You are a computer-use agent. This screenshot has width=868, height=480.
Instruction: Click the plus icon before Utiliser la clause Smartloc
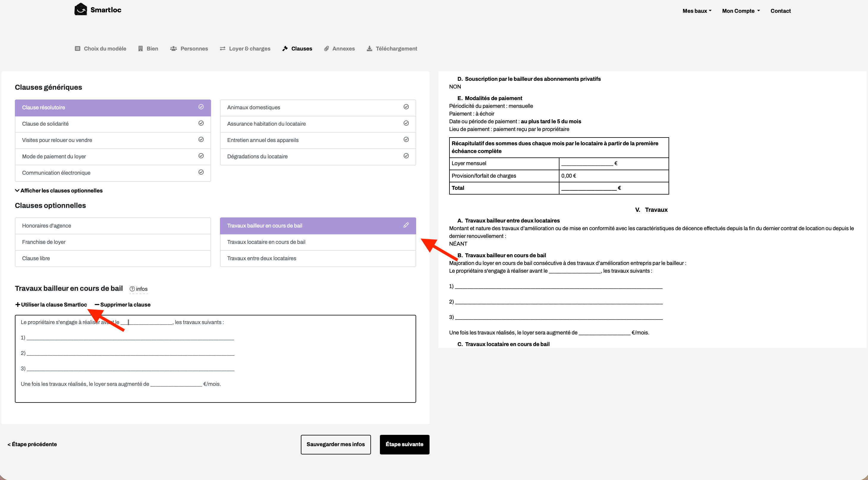pyautogui.click(x=18, y=305)
